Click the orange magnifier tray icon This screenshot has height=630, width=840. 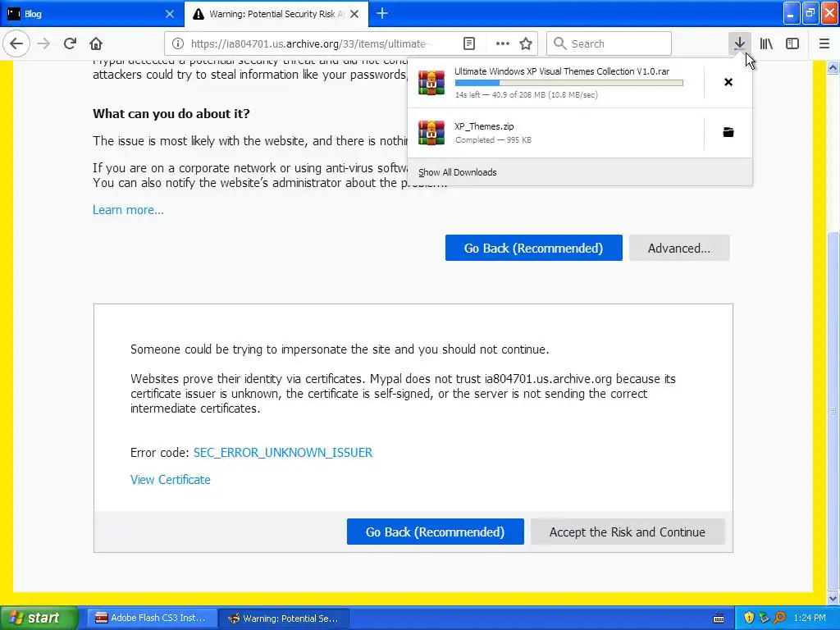tap(779, 618)
